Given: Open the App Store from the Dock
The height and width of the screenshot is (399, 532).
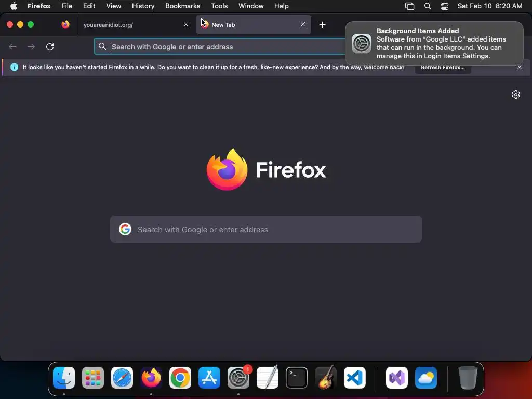Looking at the screenshot, I should 209,378.
